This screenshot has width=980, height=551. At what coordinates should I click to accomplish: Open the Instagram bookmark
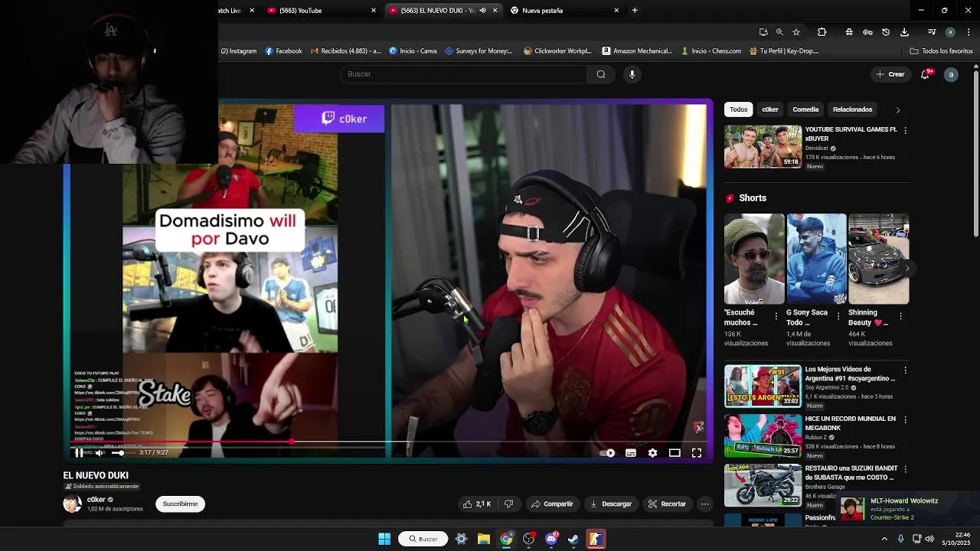point(239,51)
